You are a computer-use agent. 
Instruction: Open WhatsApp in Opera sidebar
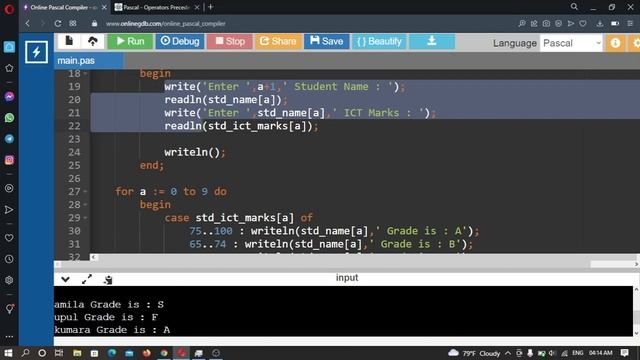9,118
